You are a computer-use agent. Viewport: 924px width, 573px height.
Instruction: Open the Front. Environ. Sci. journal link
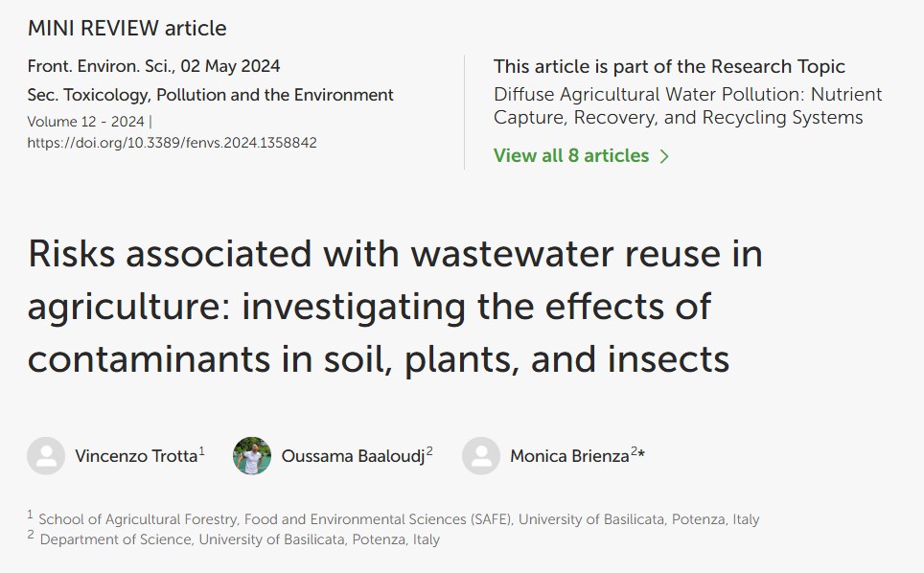[101, 66]
